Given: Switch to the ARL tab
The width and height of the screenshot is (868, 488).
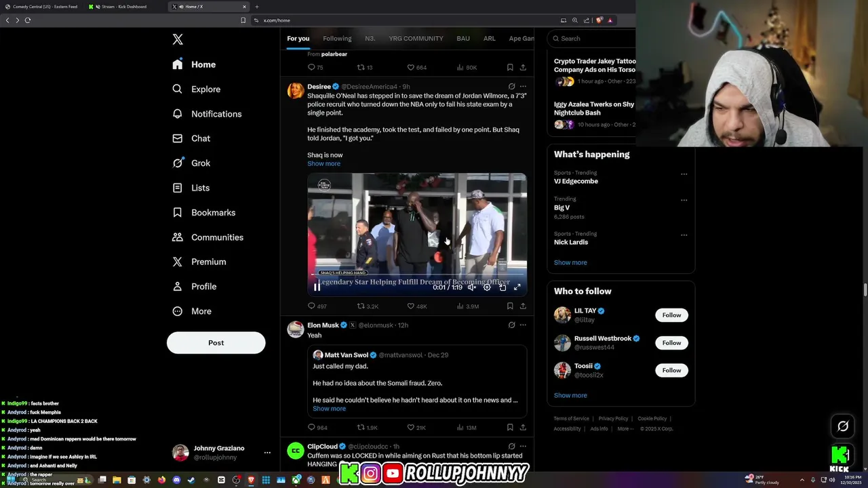Looking at the screenshot, I should [x=489, y=39].
